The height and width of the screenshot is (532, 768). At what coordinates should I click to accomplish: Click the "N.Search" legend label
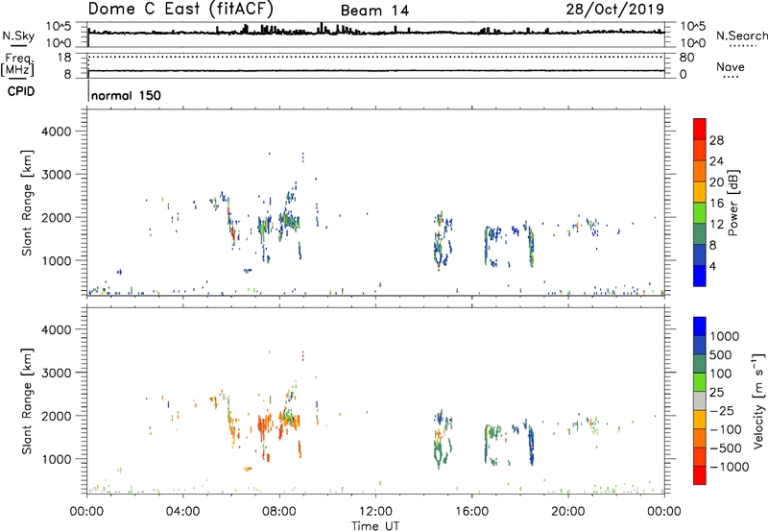click(x=741, y=36)
